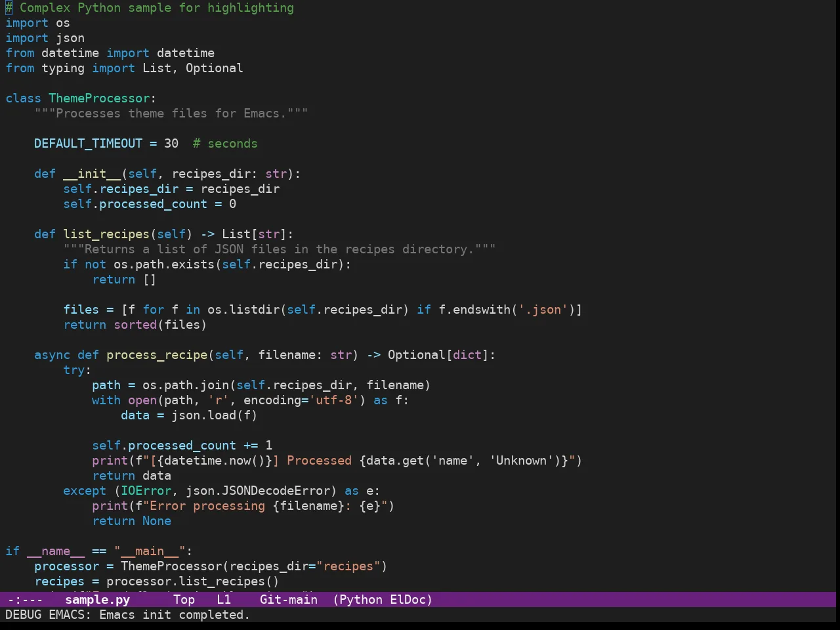
Task: Place cursor on 'import json' line
Action: [x=45, y=38]
